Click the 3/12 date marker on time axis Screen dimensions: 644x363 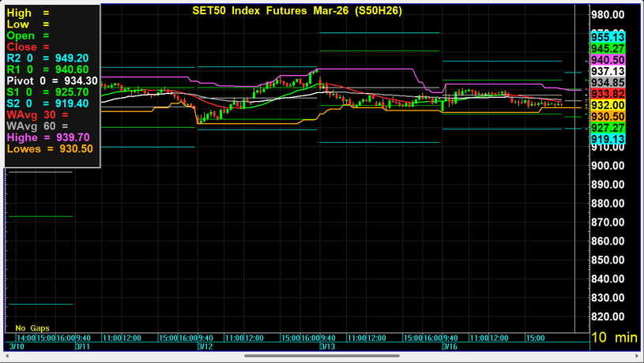coord(205,346)
